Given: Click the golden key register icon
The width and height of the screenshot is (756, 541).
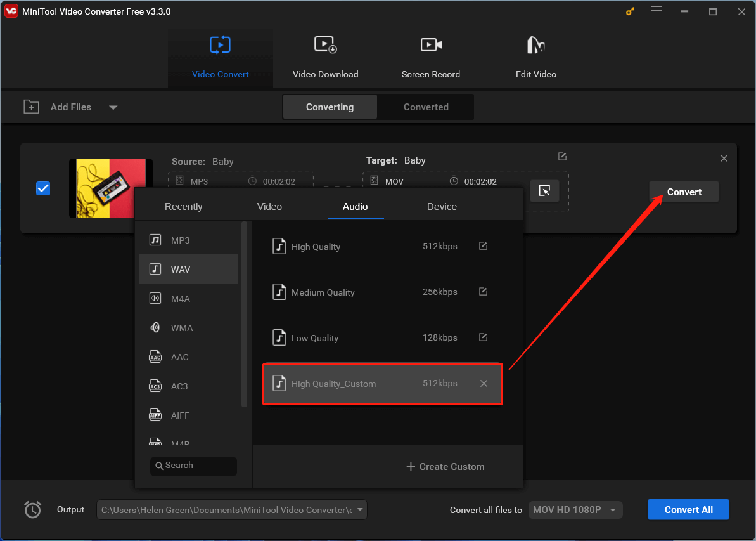Looking at the screenshot, I should pyautogui.click(x=630, y=11).
